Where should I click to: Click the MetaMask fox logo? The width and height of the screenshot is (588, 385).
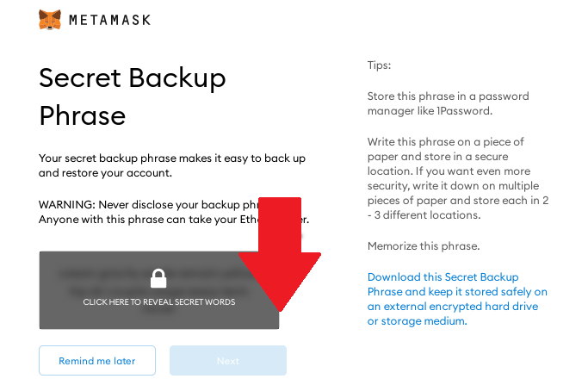click(49, 20)
